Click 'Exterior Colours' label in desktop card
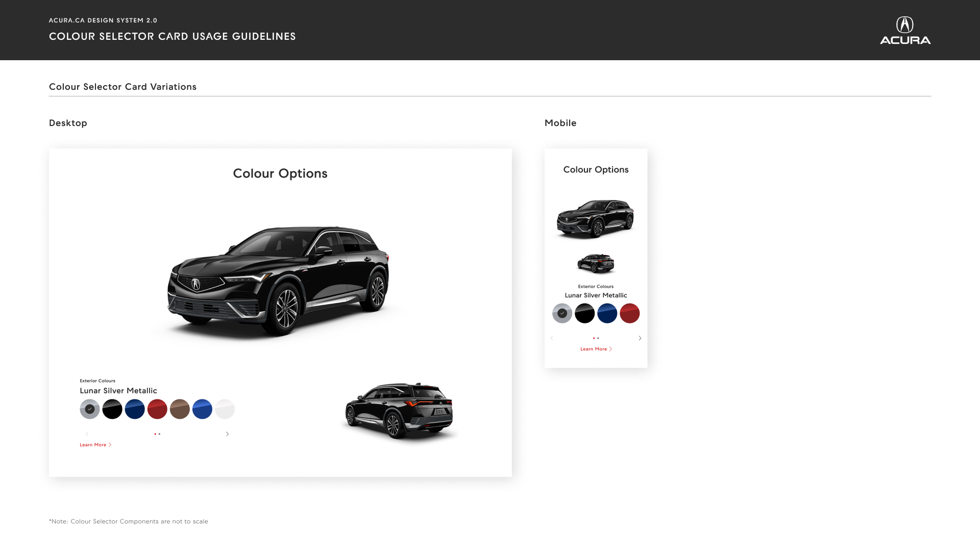The width and height of the screenshot is (980, 551). point(97,381)
